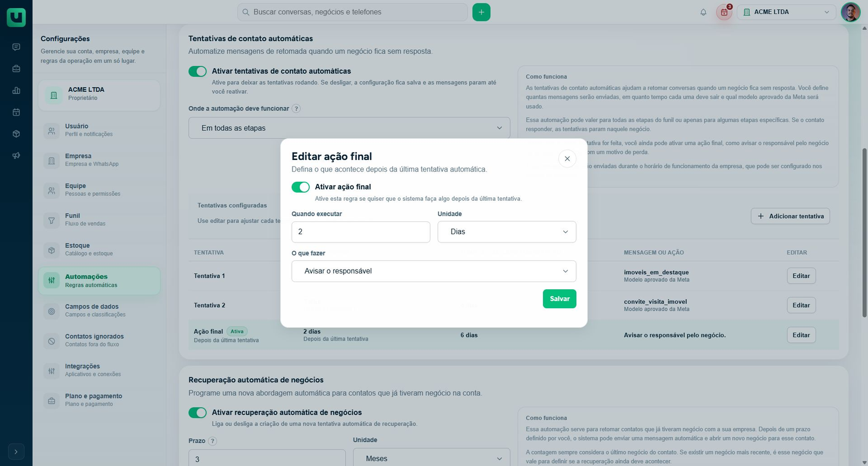
Task: Open the cube inventory icon in left rail
Action: 16,134
